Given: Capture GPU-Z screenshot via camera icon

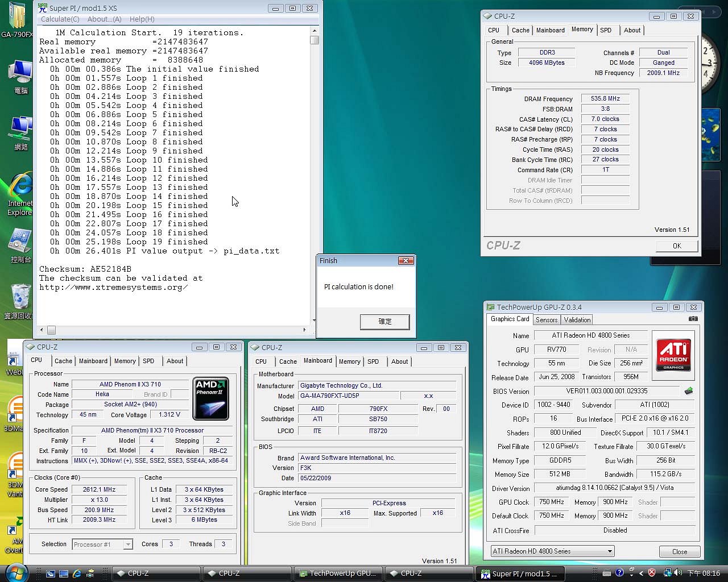Looking at the screenshot, I should tap(693, 319).
